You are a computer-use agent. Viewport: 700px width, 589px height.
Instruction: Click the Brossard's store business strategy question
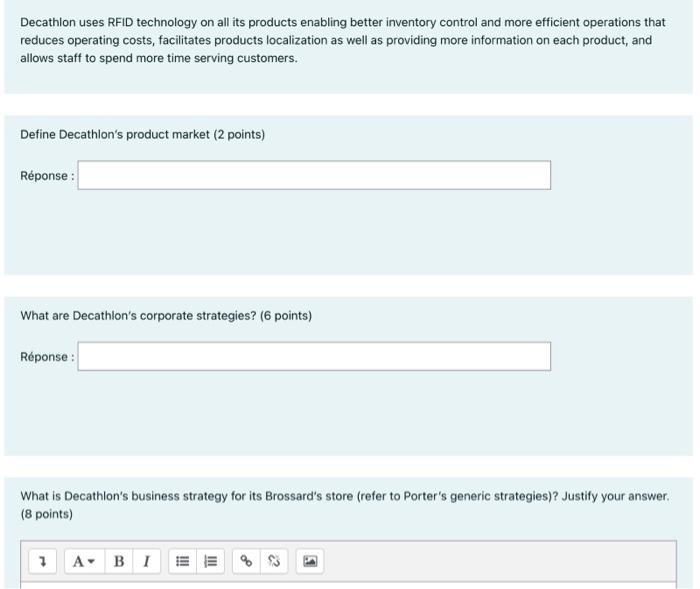click(345, 505)
